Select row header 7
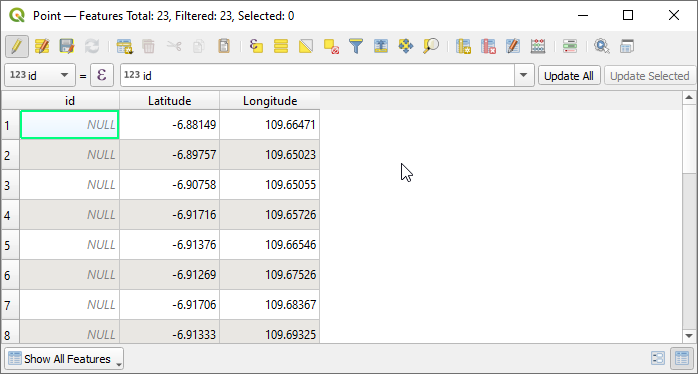698x374 pixels. point(10,305)
